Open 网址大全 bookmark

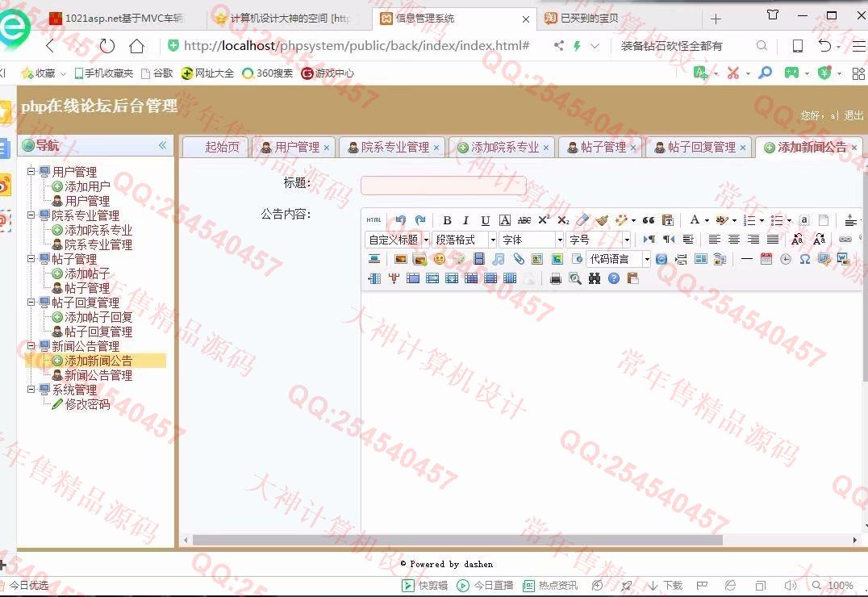207,73
